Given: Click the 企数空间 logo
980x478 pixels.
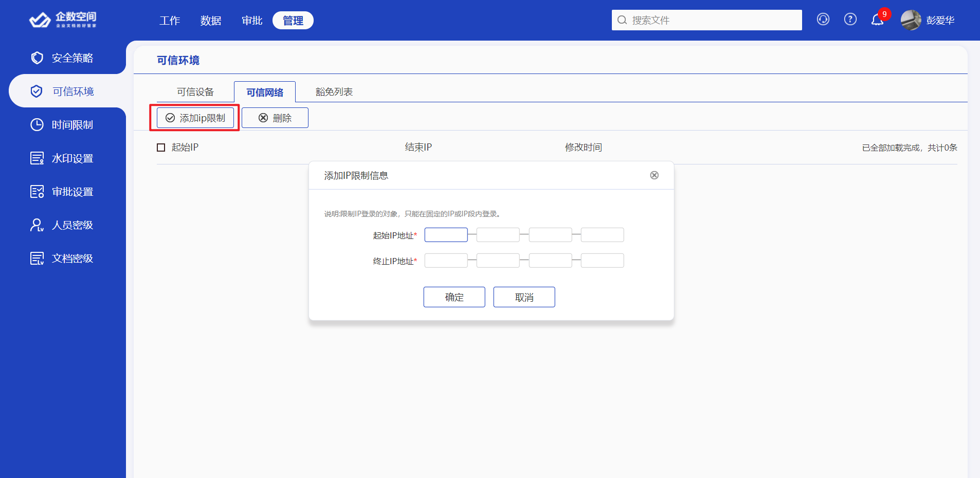Looking at the screenshot, I should (63, 20).
